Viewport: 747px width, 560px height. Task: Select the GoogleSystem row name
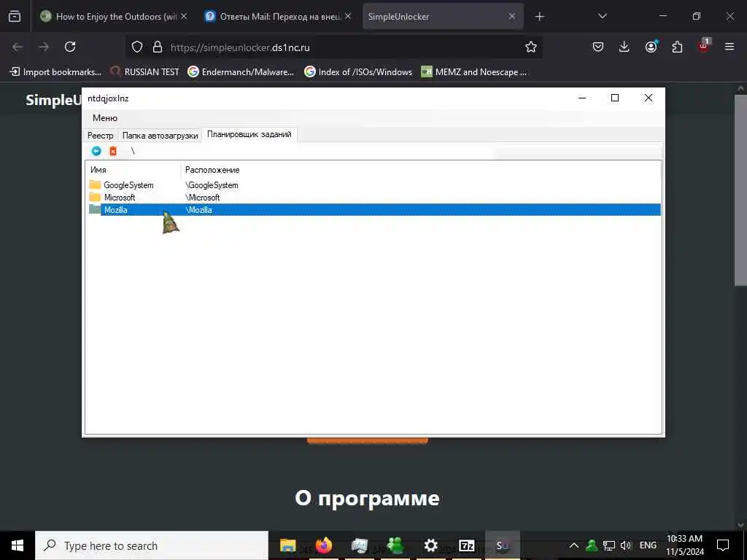(128, 185)
